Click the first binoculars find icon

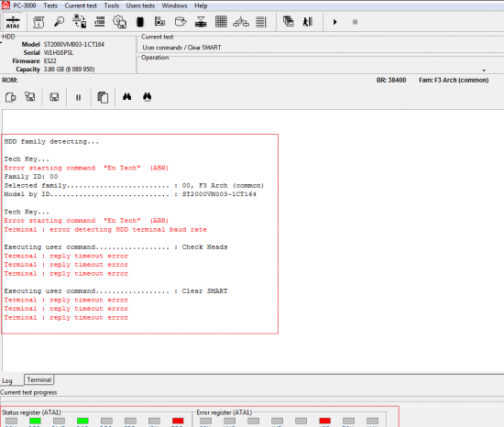pos(127,97)
